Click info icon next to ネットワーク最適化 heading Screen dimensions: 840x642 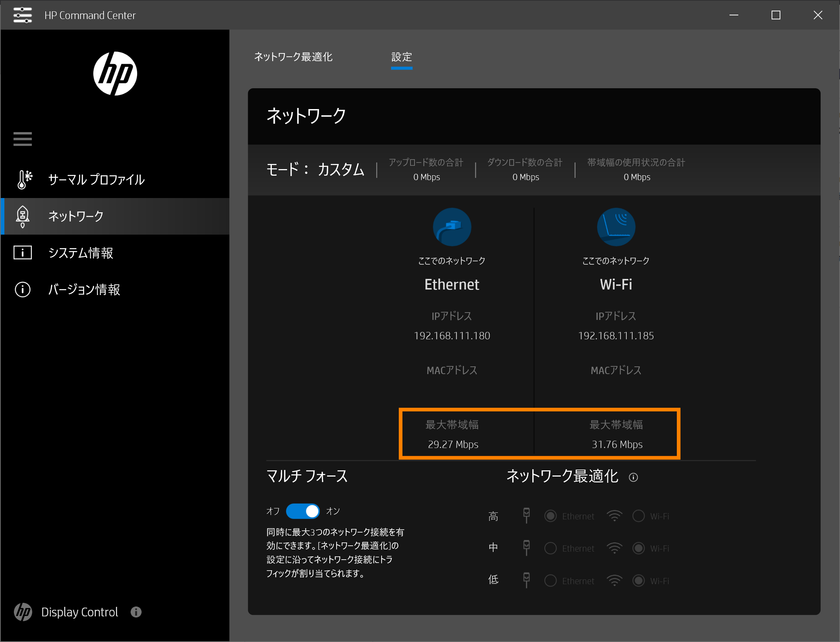pos(633,477)
